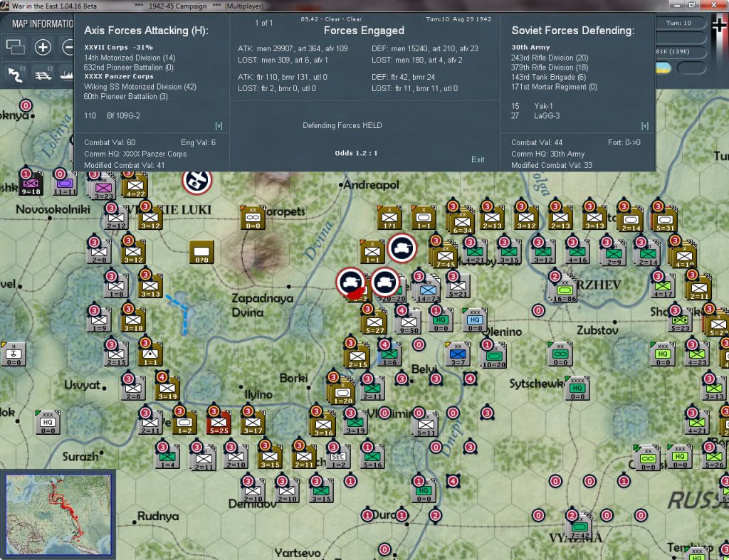This screenshot has width=729, height=560.
Task: Select the 1=20 motorized stack near Borki
Action: [x=342, y=392]
